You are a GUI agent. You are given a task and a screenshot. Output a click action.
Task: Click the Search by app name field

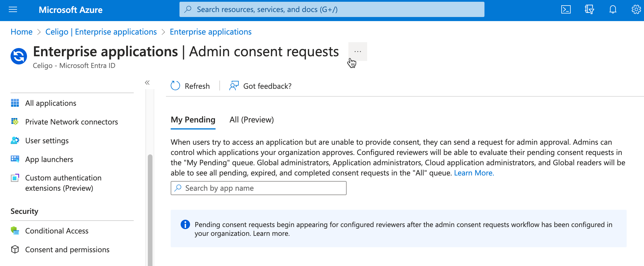click(x=258, y=188)
